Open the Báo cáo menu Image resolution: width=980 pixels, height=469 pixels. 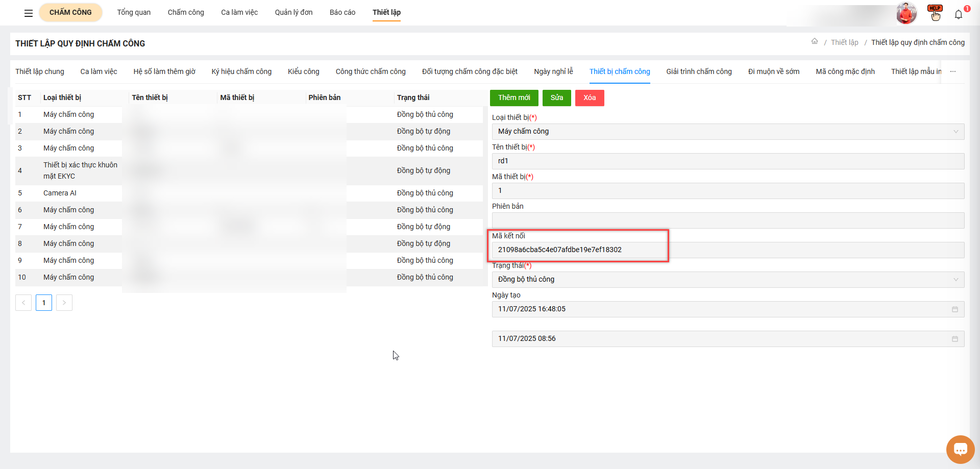tap(342, 12)
